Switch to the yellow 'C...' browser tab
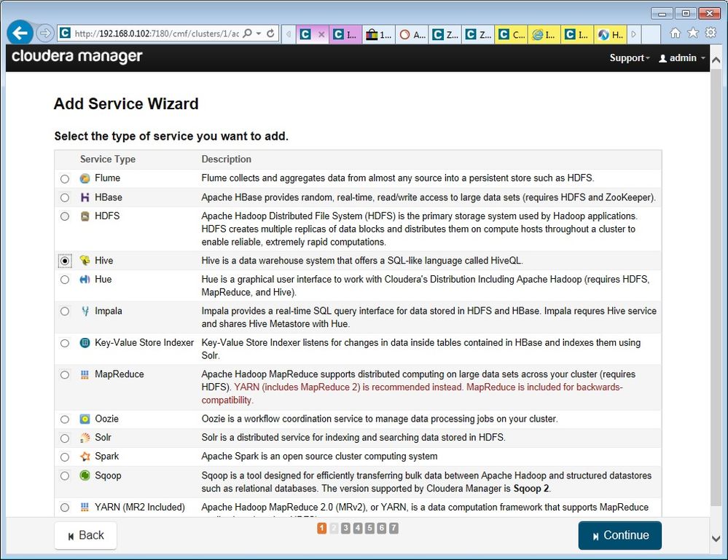Viewport: 728px width, 560px height. (511, 34)
